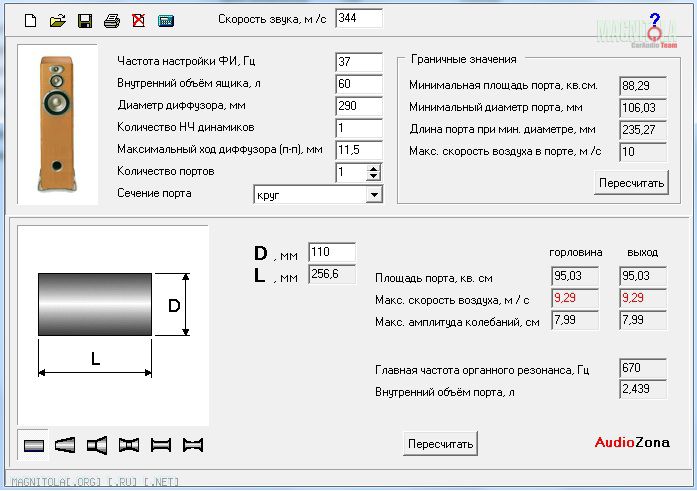This screenshot has width=697, height=491.
Task: Click the tuning frequency field 37
Action: click(359, 62)
